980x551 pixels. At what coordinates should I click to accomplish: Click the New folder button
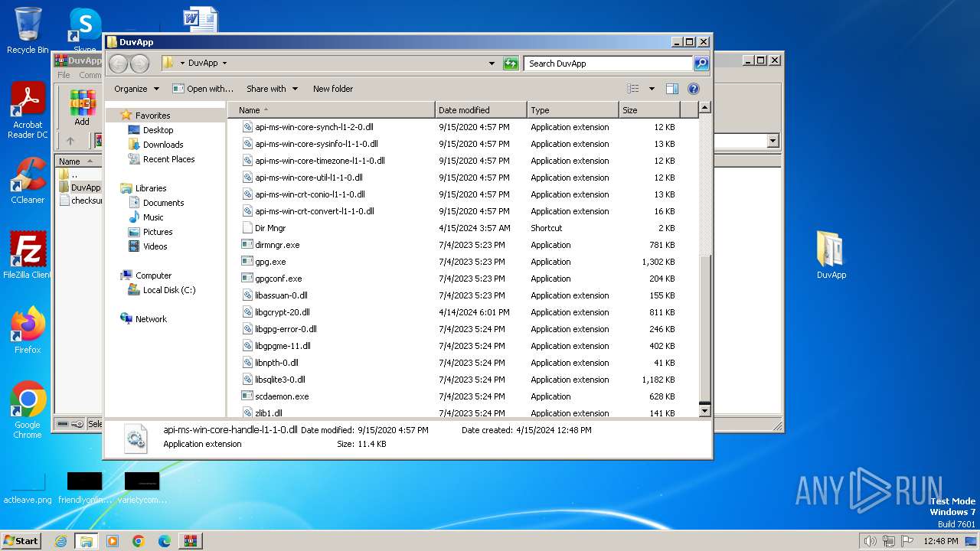(333, 89)
